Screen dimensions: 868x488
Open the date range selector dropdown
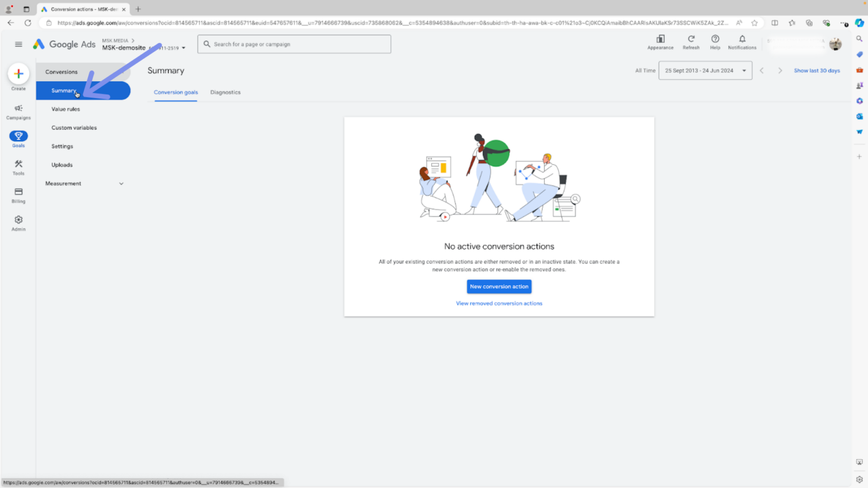705,70
